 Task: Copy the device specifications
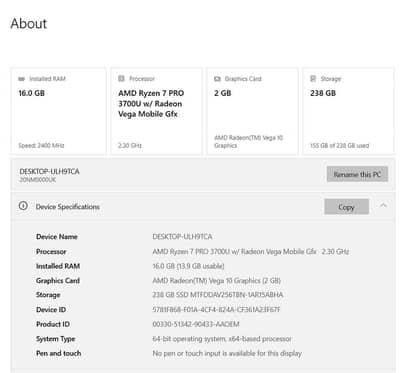[346, 207]
